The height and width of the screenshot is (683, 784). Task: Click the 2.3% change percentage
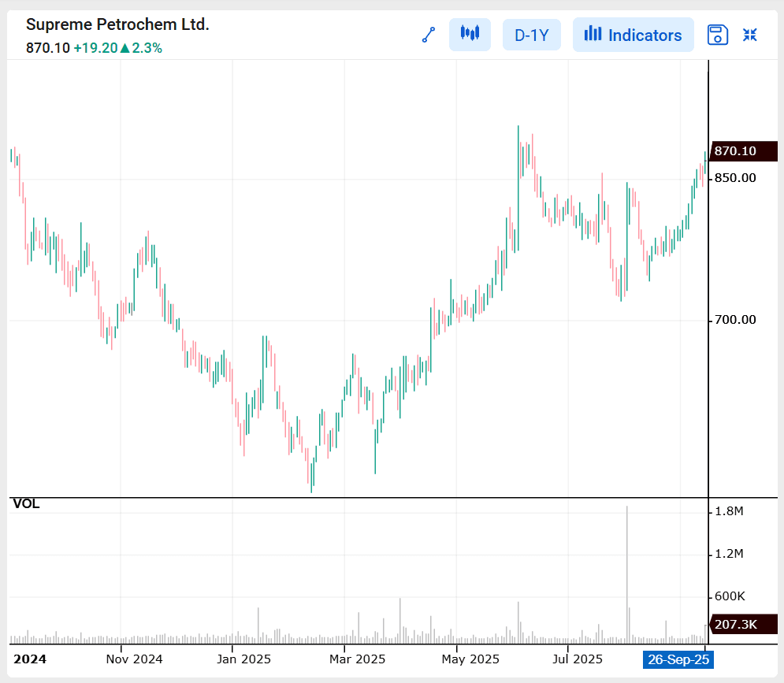(147, 48)
